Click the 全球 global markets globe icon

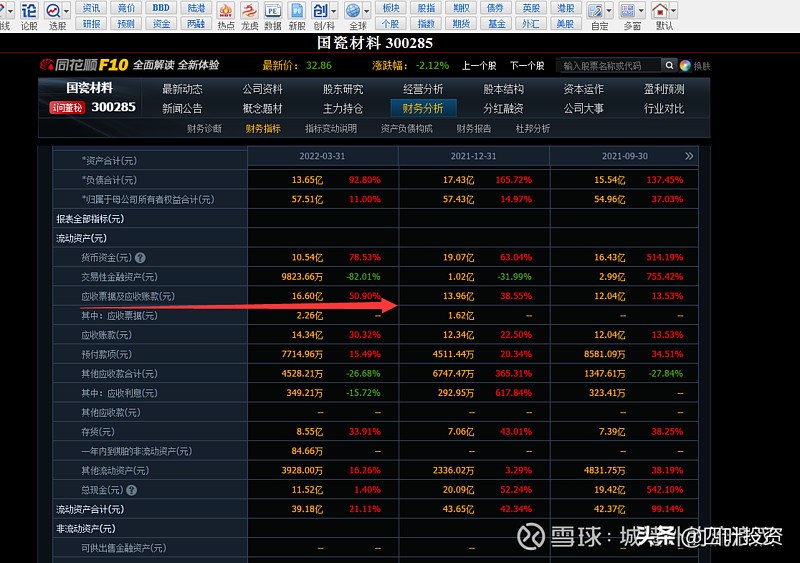[353, 10]
